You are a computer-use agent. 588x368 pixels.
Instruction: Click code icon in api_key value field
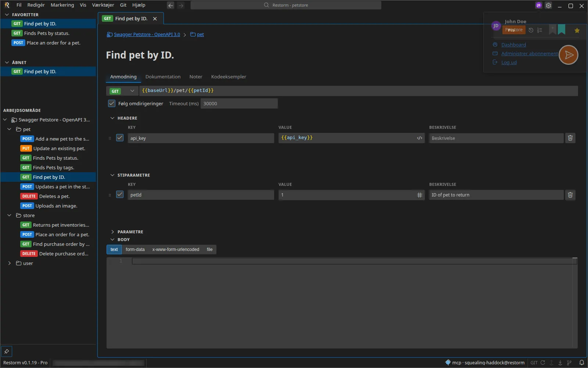coord(419,138)
